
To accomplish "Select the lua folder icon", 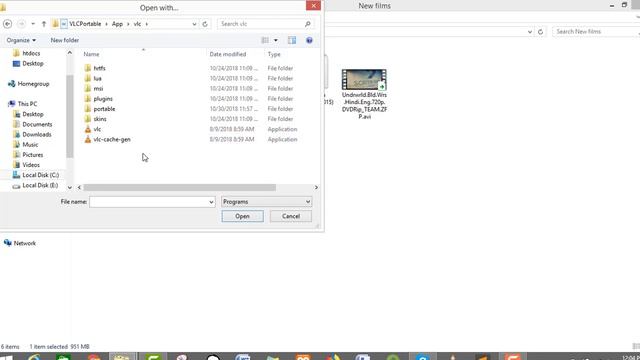I will coord(87,78).
